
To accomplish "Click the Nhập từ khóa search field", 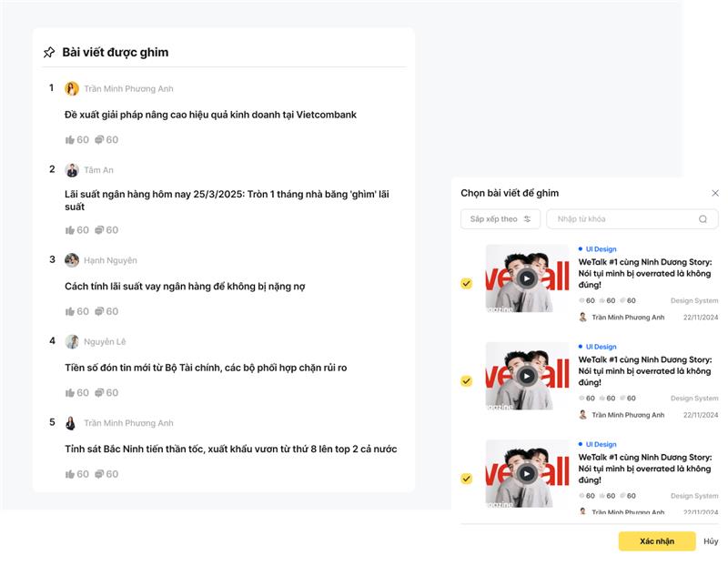I will coord(632,219).
